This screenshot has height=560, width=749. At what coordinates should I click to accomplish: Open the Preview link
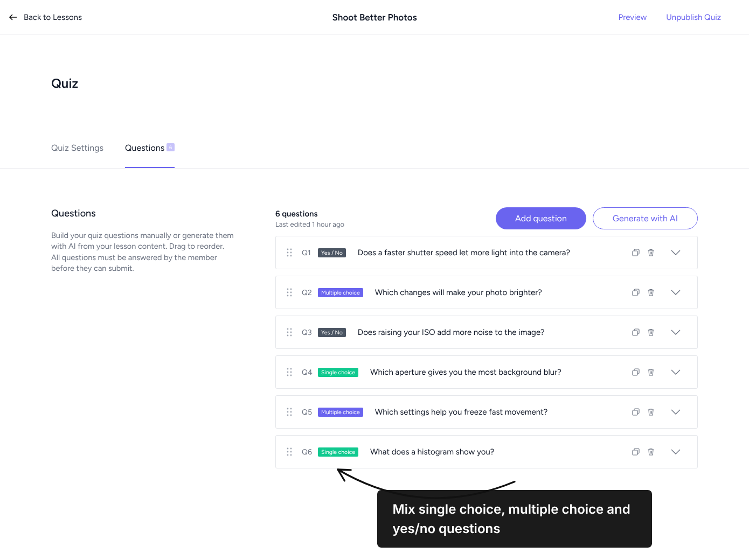(x=633, y=17)
